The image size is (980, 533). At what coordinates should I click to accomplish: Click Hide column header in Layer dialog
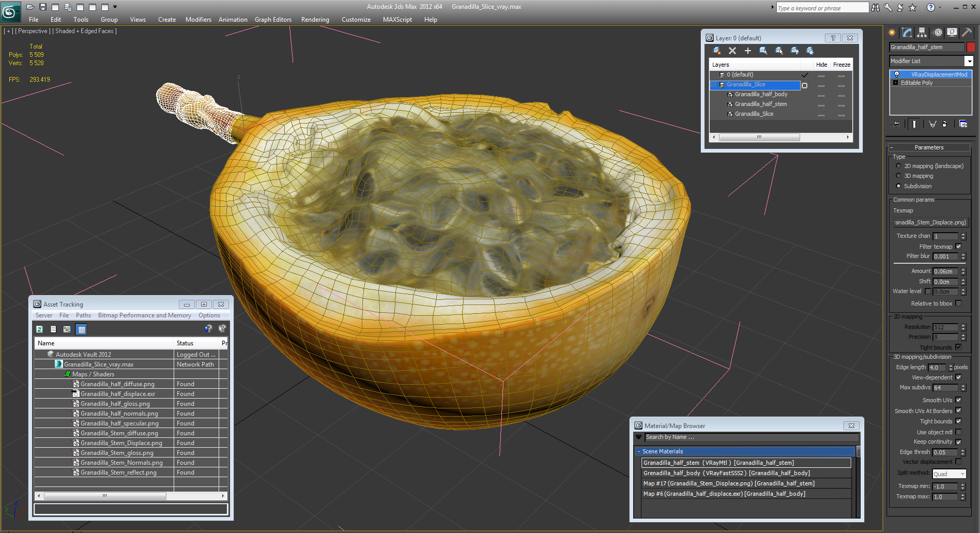821,65
